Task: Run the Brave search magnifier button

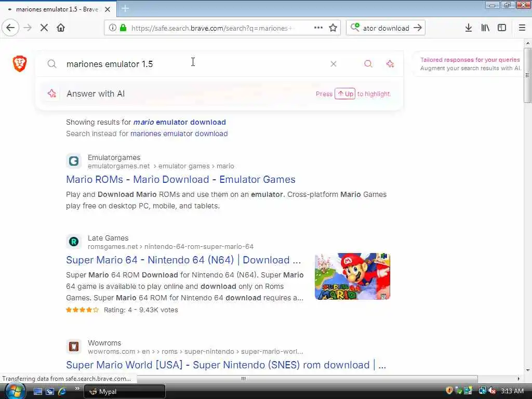Action: [x=368, y=64]
